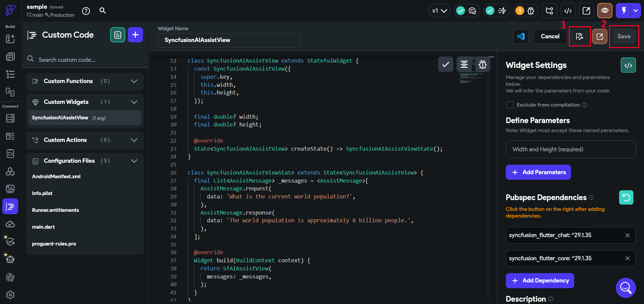Open project issues via the bug icon

pos(530,10)
